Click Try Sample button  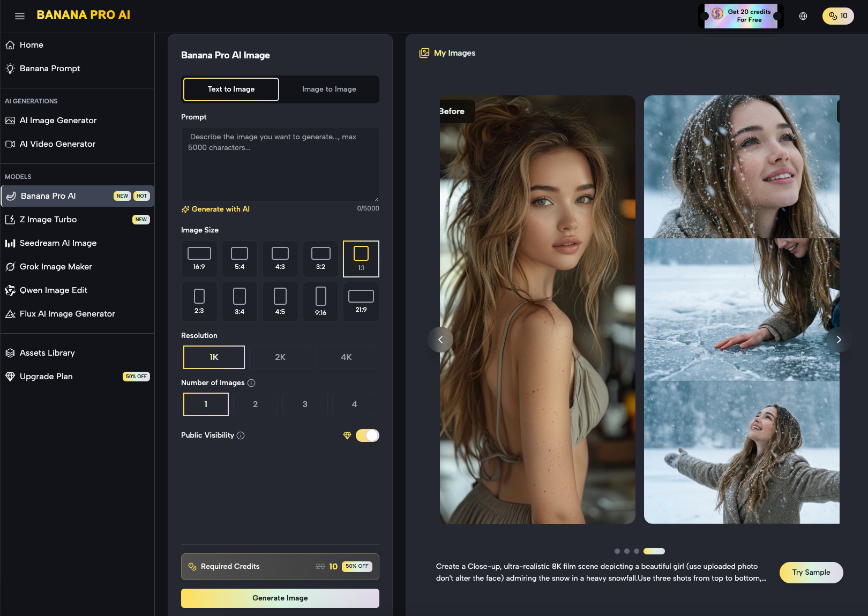click(811, 573)
